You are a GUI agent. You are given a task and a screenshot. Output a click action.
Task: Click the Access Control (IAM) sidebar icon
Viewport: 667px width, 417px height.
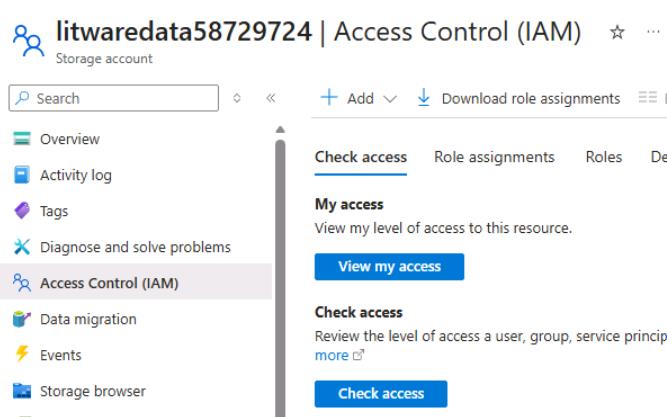point(22,283)
